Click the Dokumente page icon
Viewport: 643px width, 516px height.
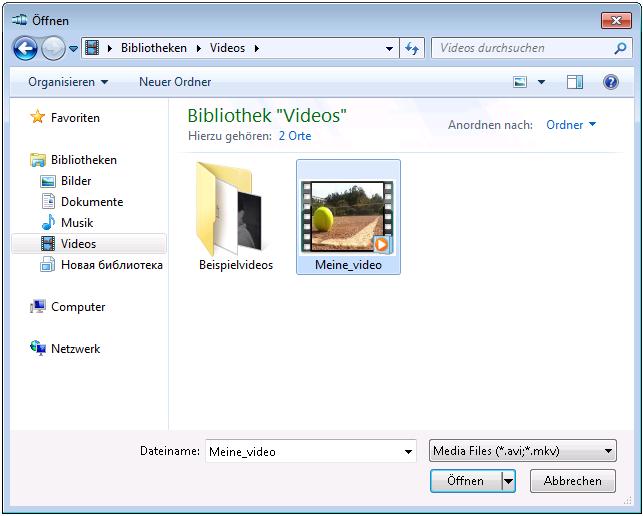click(x=48, y=201)
